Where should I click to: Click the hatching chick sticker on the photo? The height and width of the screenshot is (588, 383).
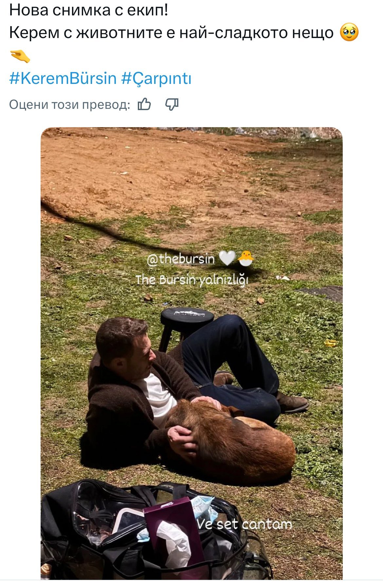point(246,258)
